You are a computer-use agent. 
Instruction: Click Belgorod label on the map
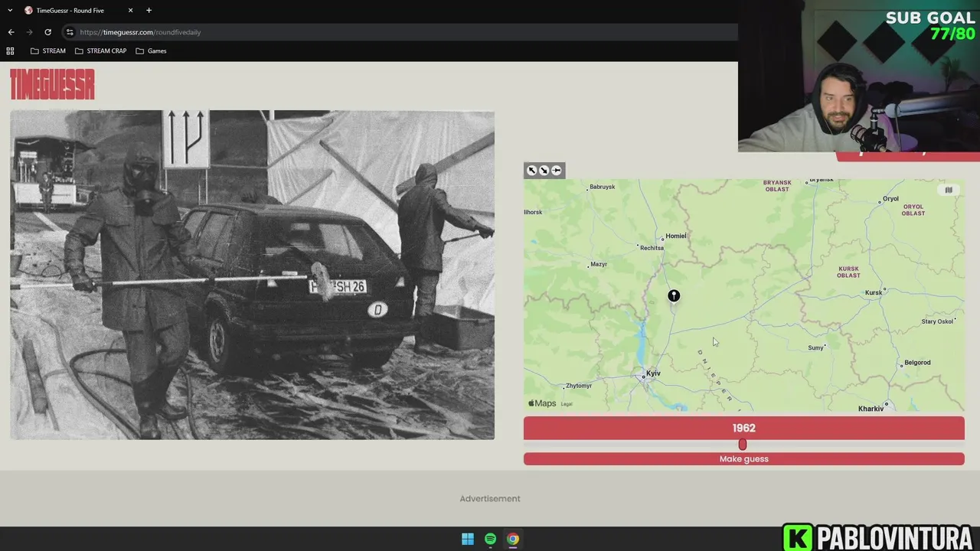click(917, 363)
